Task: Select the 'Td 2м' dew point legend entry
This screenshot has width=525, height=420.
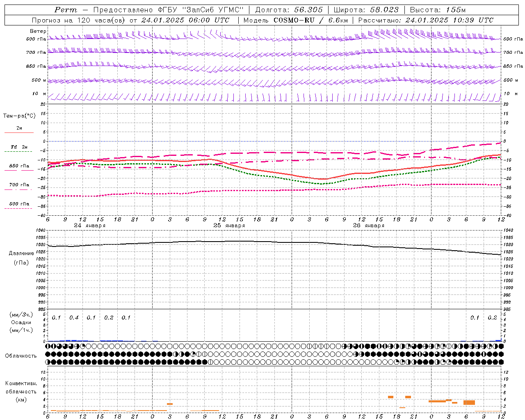Action: [19, 147]
